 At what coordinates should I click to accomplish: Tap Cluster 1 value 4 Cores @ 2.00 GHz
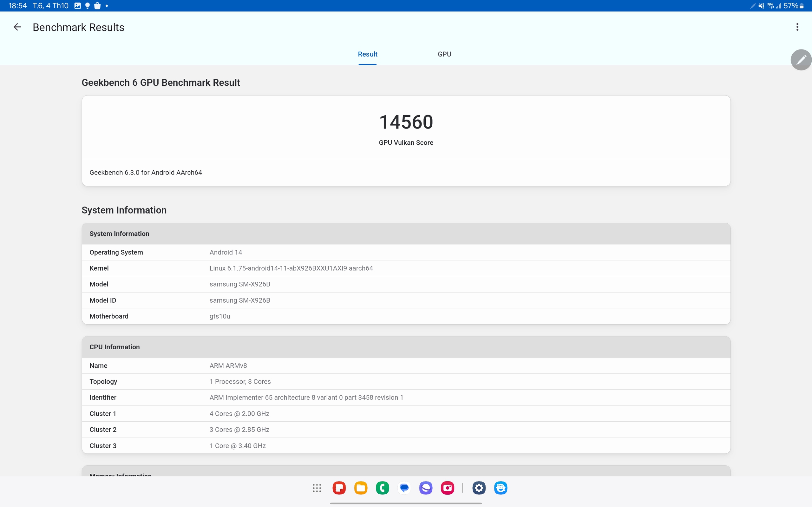(x=239, y=413)
